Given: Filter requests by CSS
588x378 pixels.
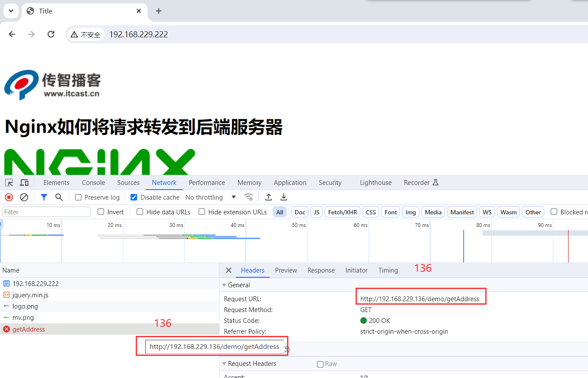Looking at the screenshot, I should click(x=371, y=212).
